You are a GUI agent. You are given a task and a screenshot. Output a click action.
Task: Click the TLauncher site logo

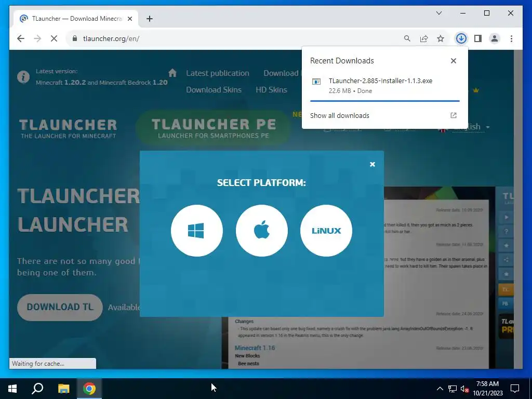[x=68, y=129]
